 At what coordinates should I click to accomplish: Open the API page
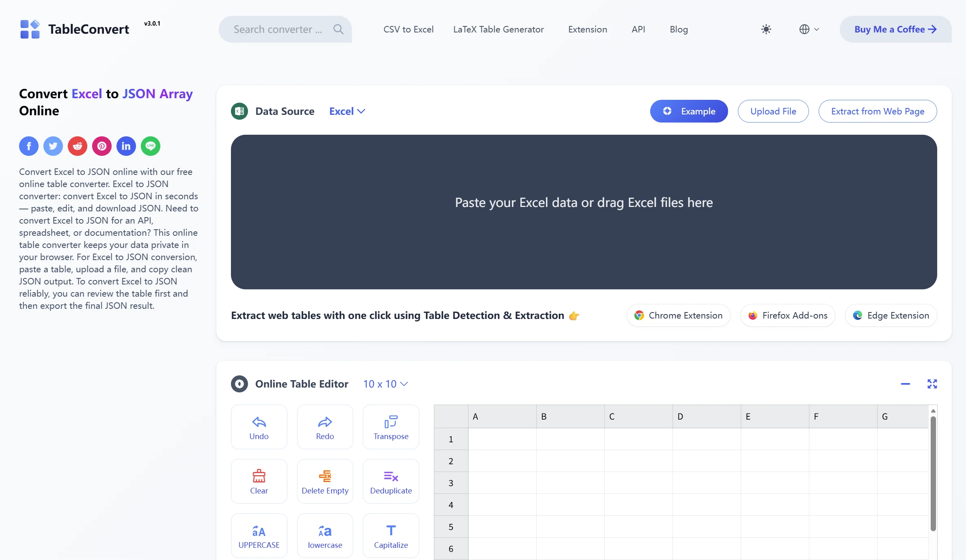click(638, 29)
